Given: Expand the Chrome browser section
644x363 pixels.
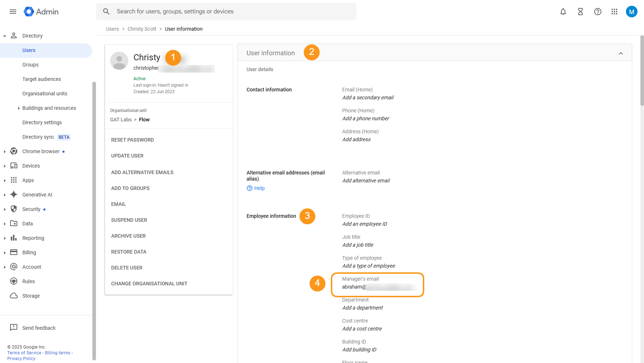Looking at the screenshot, I should click(x=4, y=151).
